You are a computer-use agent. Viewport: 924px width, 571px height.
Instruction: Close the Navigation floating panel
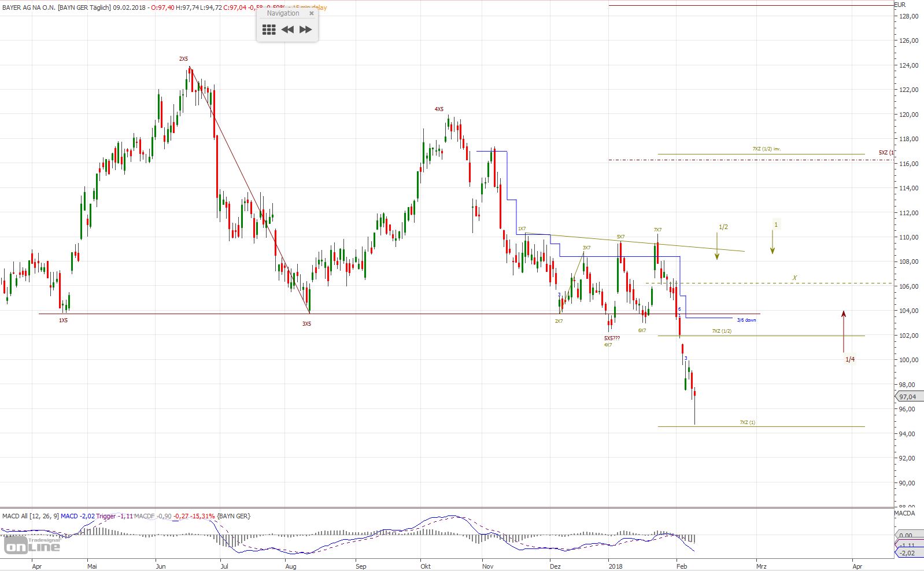click(311, 13)
